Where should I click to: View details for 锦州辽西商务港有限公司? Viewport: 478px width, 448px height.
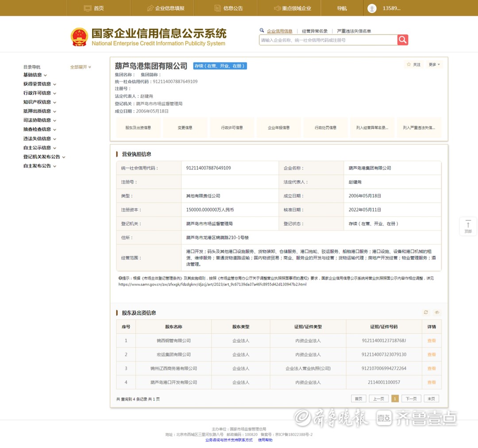[432, 368]
